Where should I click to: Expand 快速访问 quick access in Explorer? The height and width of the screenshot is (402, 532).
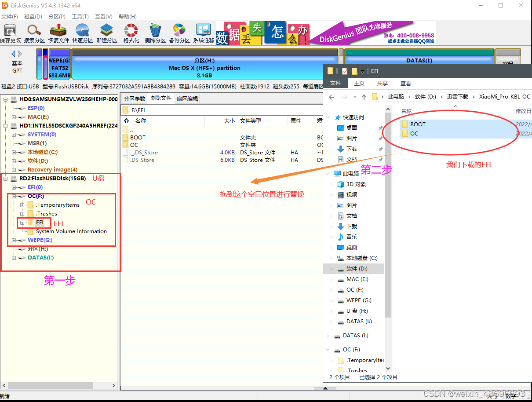pos(328,117)
